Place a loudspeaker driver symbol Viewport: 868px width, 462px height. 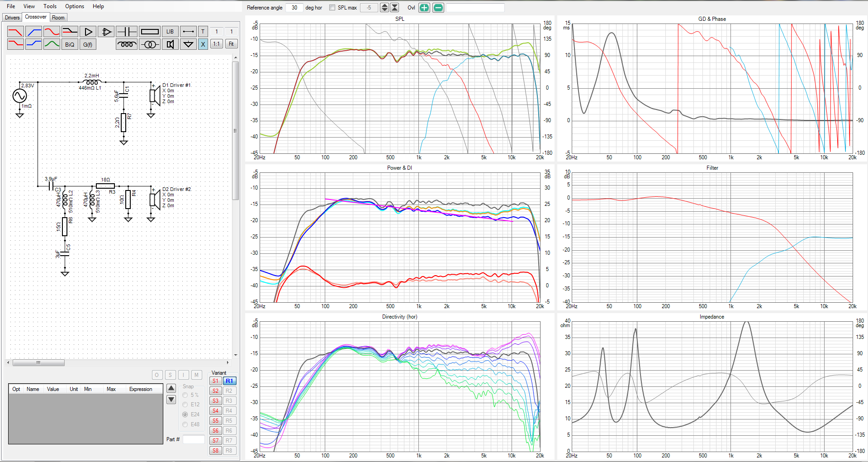point(170,44)
